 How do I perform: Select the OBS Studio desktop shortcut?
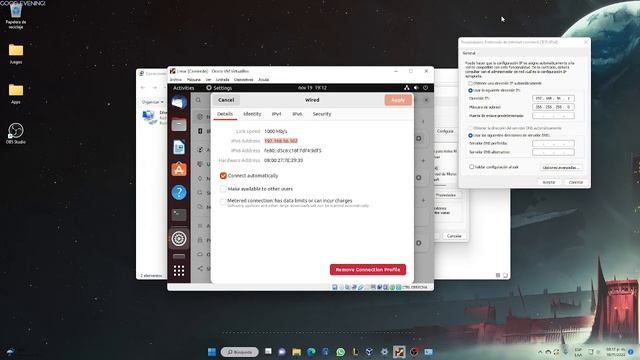(16, 133)
